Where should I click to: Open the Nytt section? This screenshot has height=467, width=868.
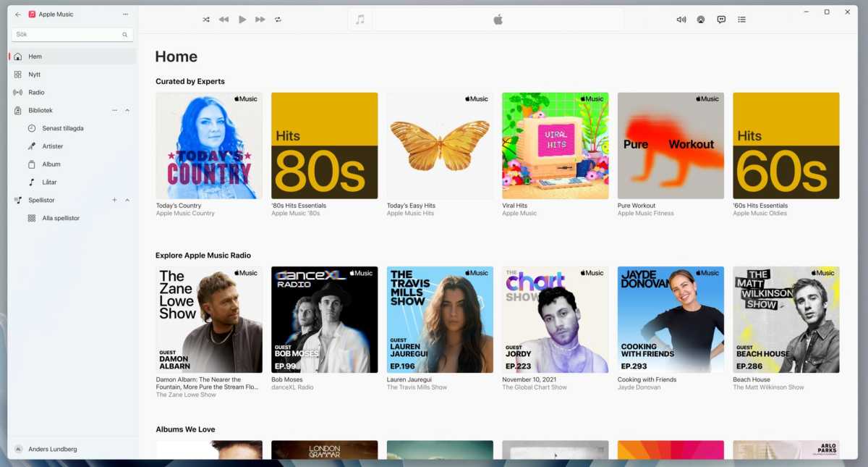[x=33, y=74]
